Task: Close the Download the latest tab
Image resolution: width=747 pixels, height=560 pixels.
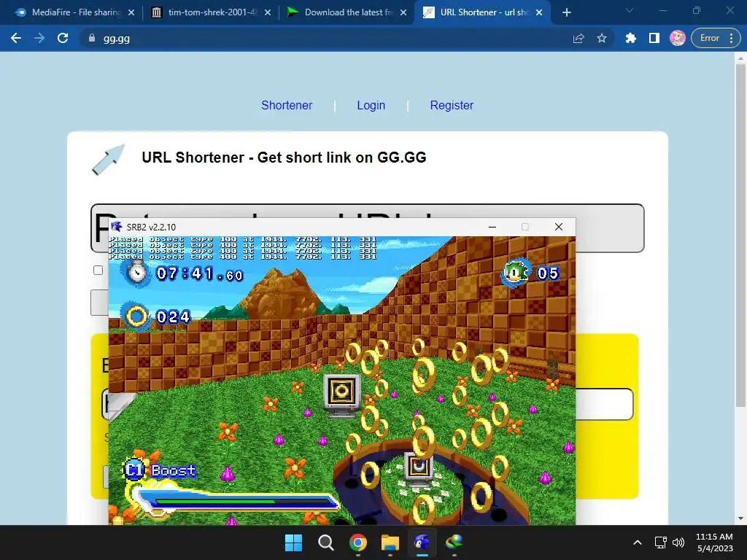Action: (x=403, y=12)
